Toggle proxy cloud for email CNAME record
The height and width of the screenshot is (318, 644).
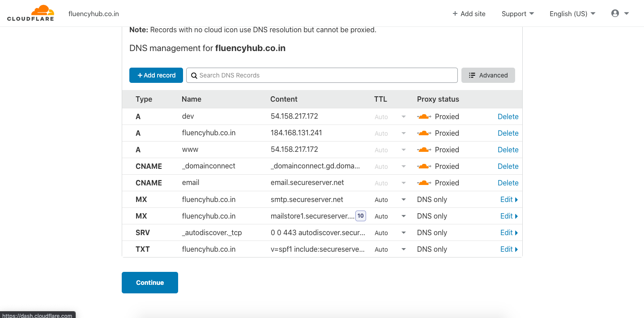(424, 183)
